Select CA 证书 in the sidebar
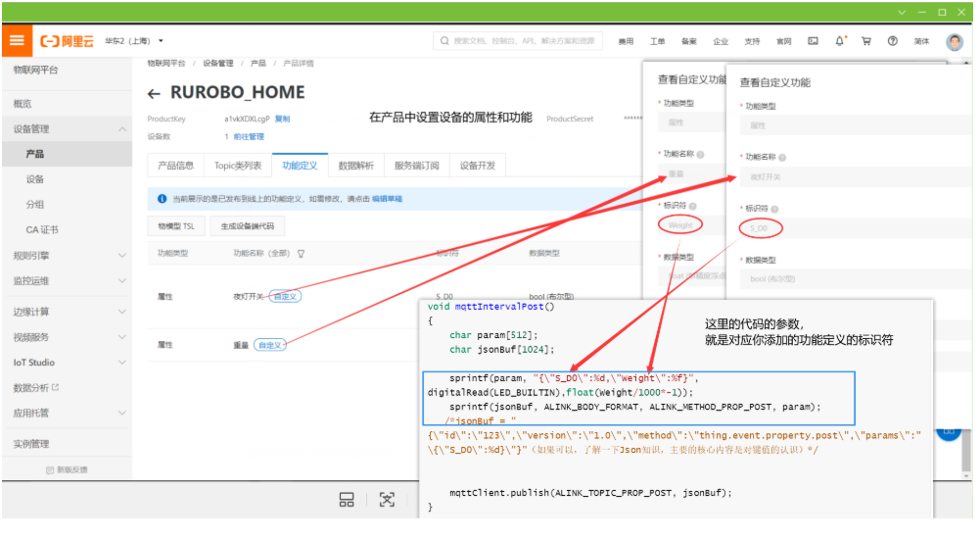 point(42,229)
